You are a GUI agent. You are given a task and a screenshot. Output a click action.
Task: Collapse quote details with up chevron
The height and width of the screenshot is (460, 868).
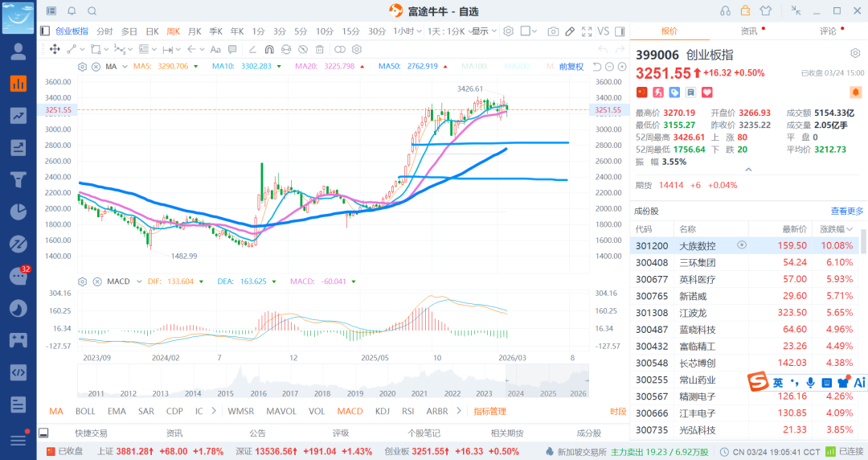(748, 170)
